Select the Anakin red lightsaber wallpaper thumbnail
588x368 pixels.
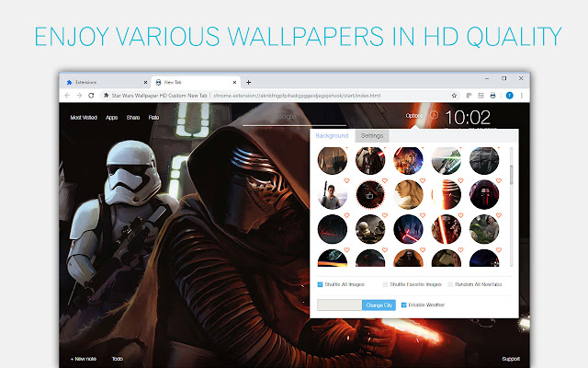(x=370, y=161)
